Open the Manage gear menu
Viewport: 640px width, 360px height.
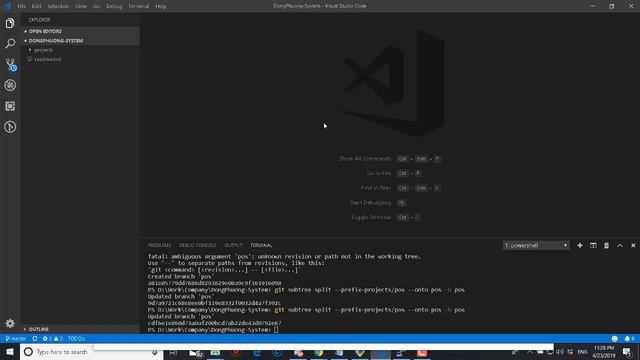click(x=10, y=324)
